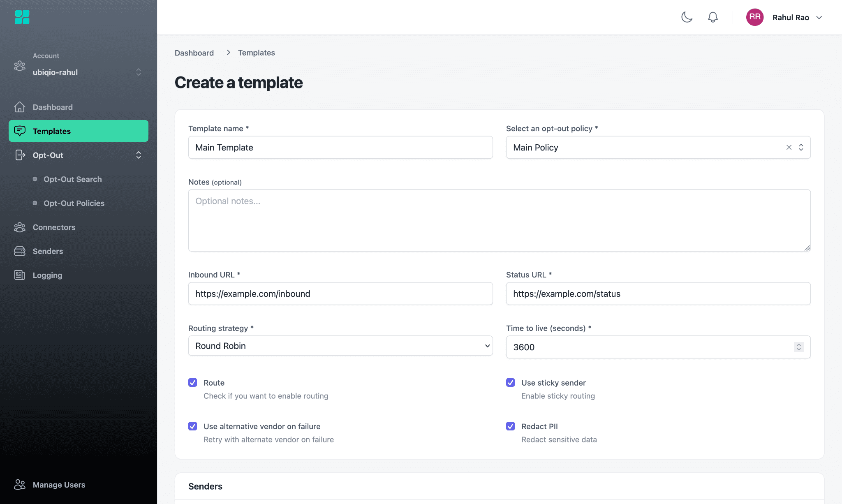Click the Connectors sidebar icon

coord(19,227)
